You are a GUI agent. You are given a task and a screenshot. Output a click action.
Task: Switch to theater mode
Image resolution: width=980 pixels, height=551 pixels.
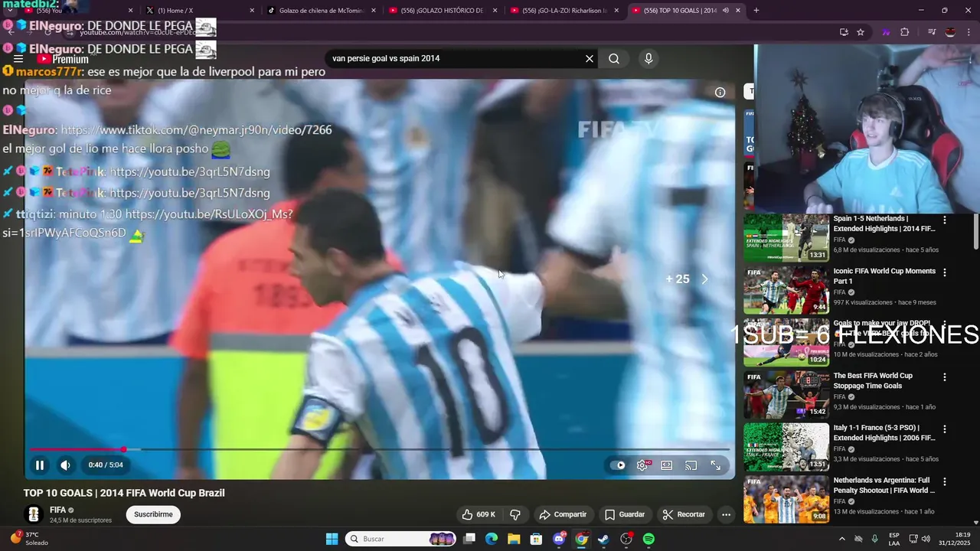(667, 465)
